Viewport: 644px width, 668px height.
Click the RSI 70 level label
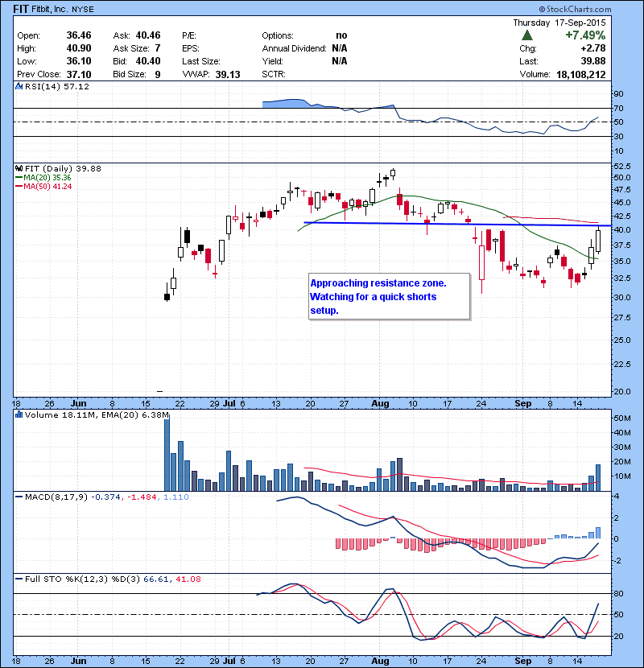[x=618, y=108]
